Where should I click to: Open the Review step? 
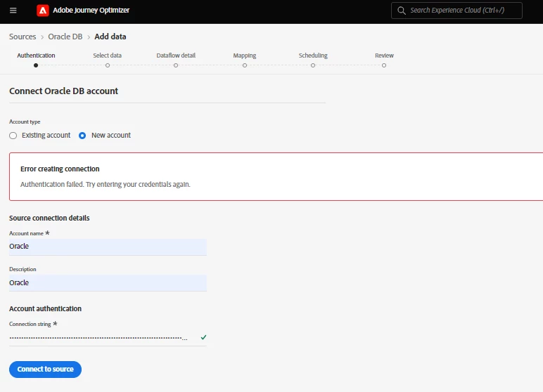[x=384, y=59]
